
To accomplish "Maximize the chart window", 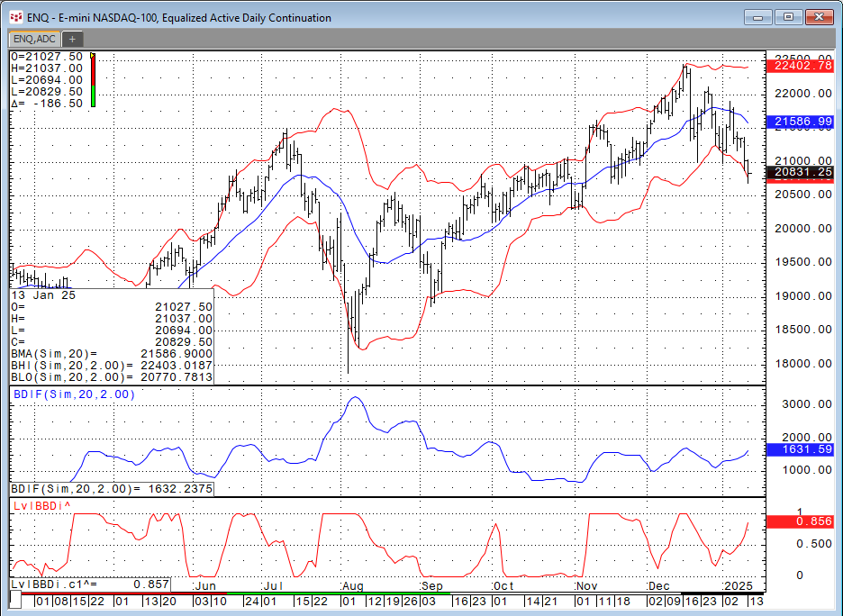I will (x=789, y=17).
